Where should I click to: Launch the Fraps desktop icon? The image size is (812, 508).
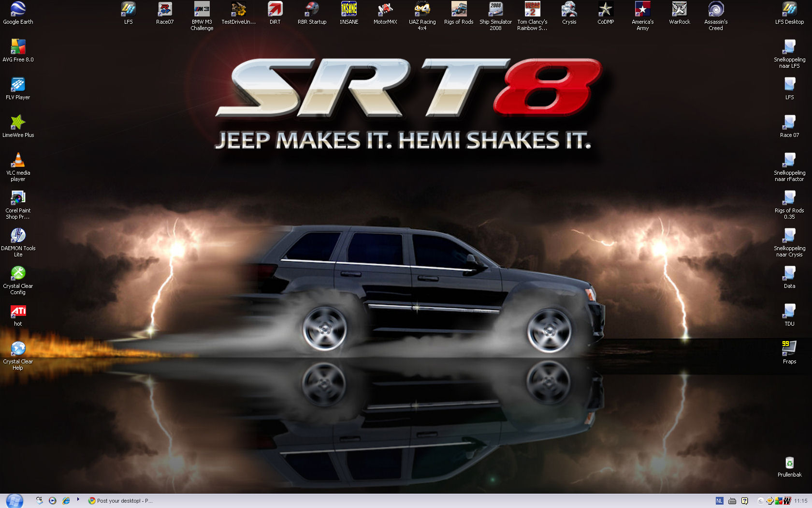tap(789, 353)
